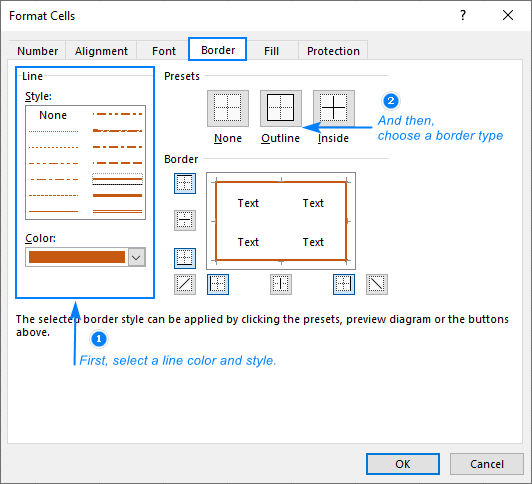Image resolution: width=532 pixels, height=484 pixels.
Task: Open the line Color dropdown arrow
Action: pos(136,257)
